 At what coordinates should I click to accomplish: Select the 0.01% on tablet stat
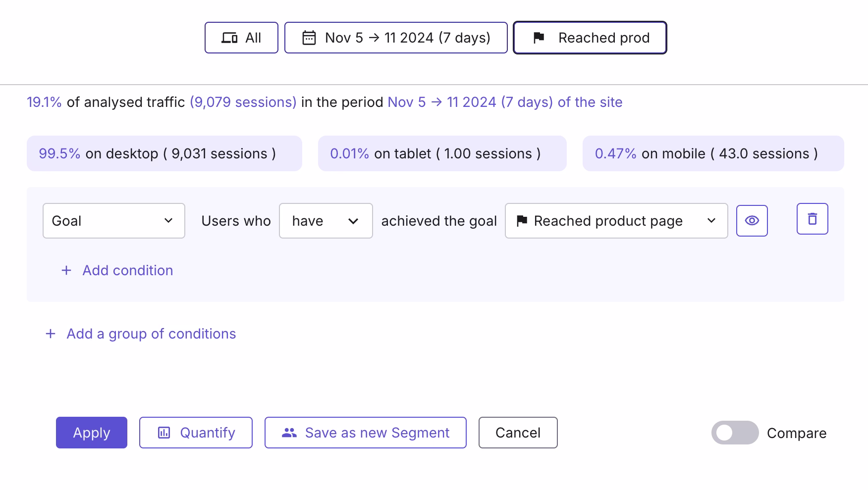coord(442,153)
